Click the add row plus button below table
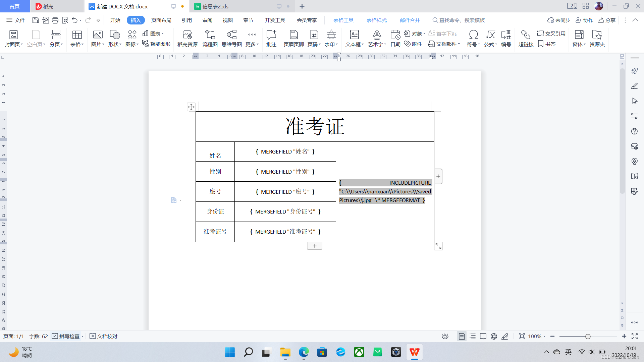The height and width of the screenshot is (362, 644). (314, 246)
